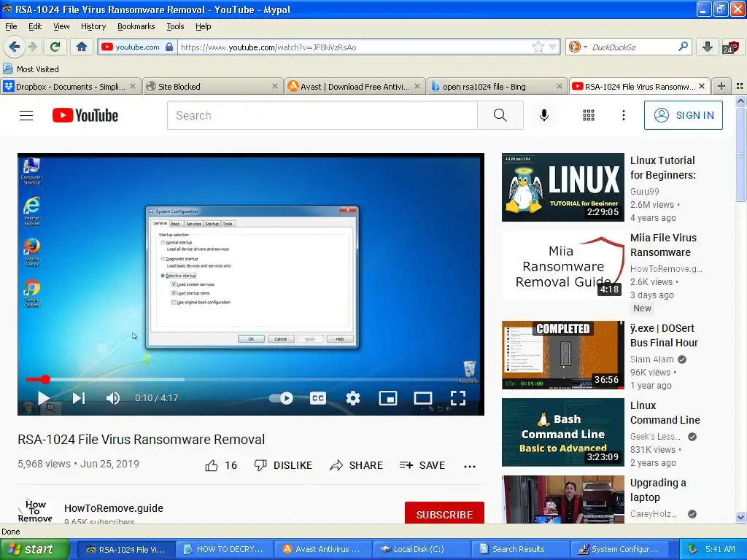Open the search engine selector dropdown
The image size is (747, 560).
tap(578, 47)
